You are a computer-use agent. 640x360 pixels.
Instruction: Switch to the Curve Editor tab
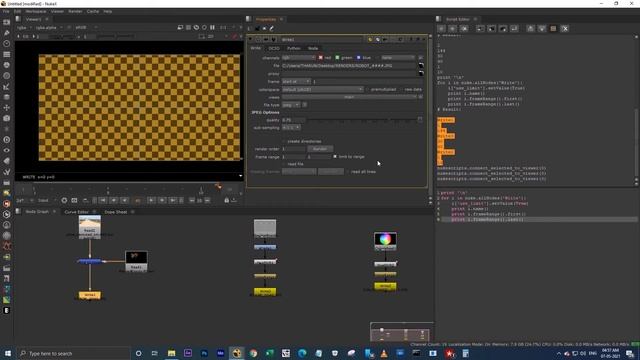tap(76, 212)
